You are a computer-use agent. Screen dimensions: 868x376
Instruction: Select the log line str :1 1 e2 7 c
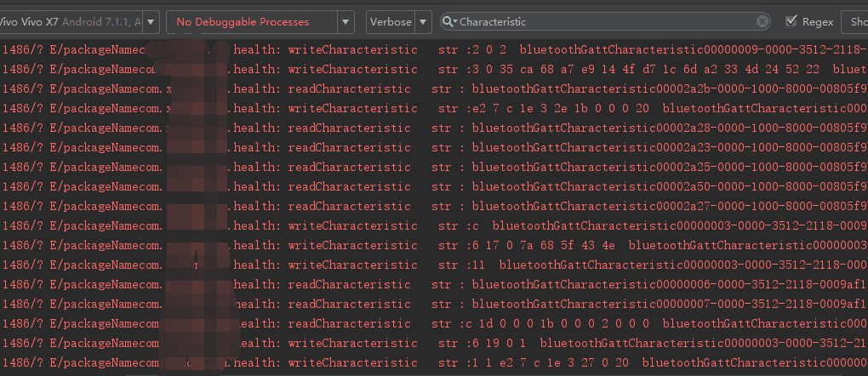434,362
